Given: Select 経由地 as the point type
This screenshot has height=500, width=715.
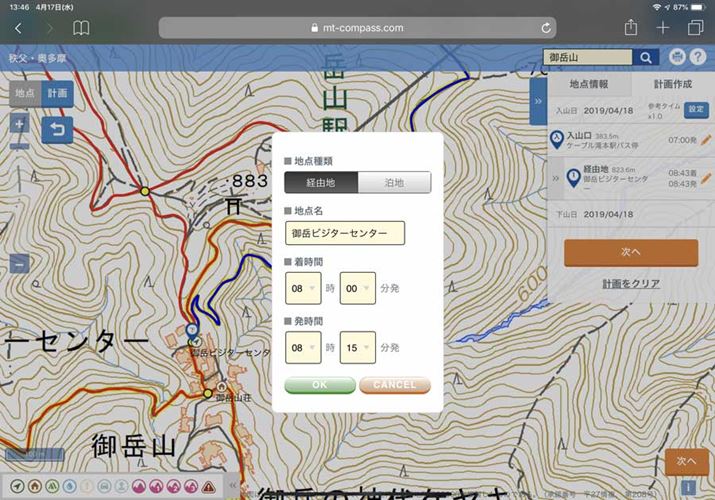Looking at the screenshot, I should click(320, 182).
